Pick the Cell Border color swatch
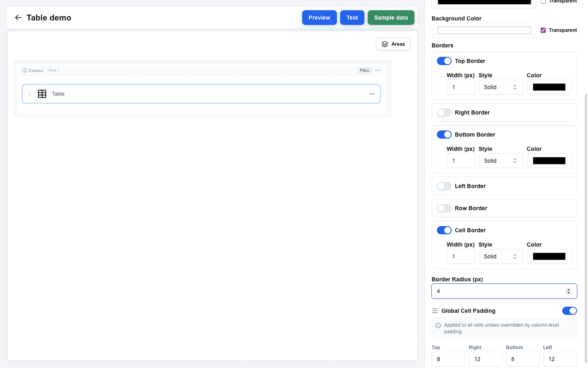Screen dimensions: 588x368 pos(549,256)
